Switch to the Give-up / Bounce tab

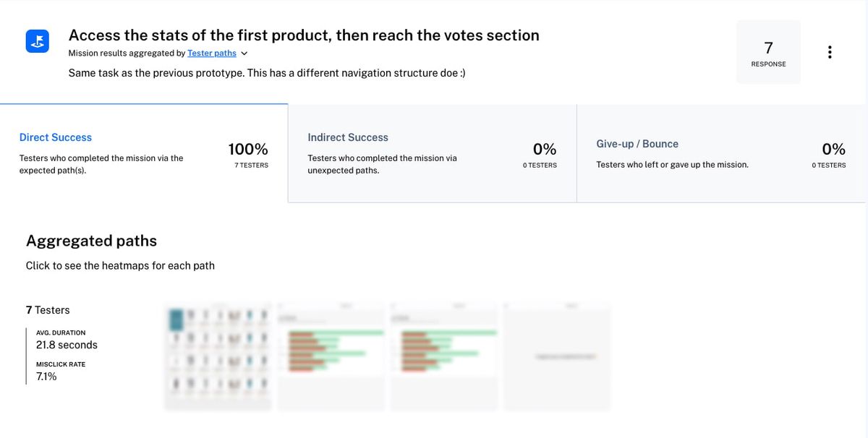click(x=637, y=144)
